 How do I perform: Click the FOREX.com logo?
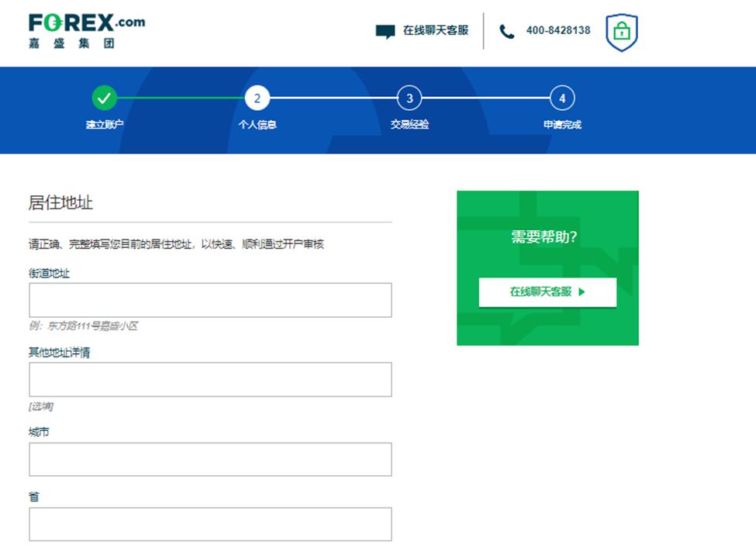point(85,29)
